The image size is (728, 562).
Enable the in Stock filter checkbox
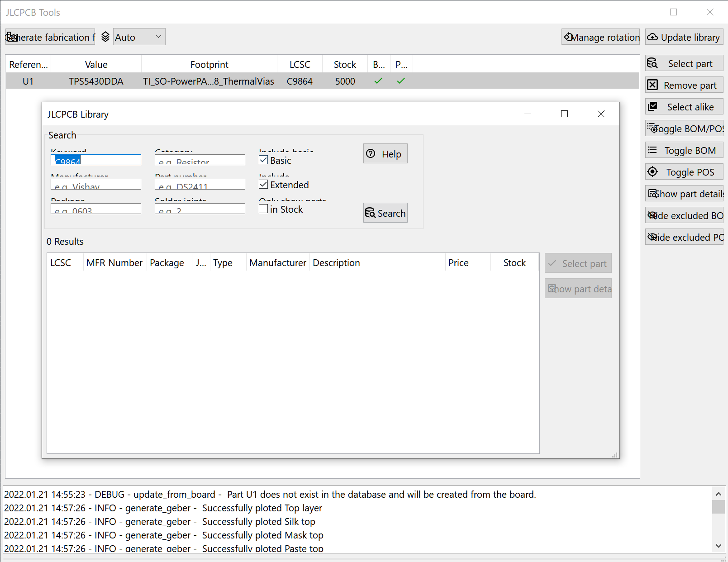tap(263, 208)
